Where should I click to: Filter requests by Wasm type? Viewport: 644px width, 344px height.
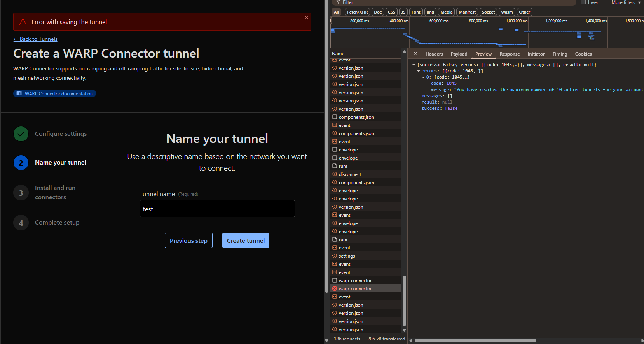(x=507, y=12)
